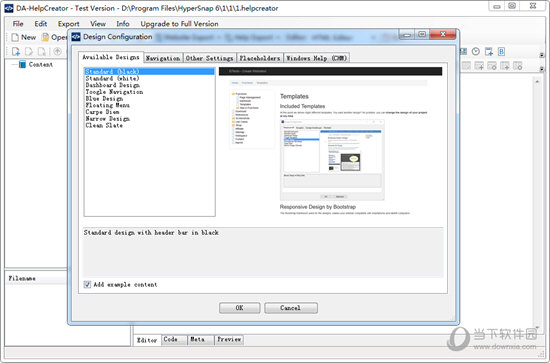This screenshot has height=363, width=550.
Task: Click the blue B icon in right toolbar
Action: click(501, 52)
